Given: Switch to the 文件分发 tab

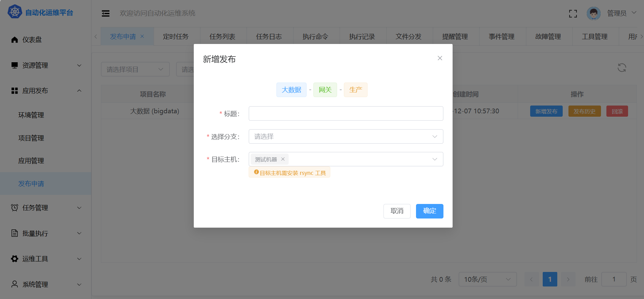Looking at the screenshot, I should (x=409, y=37).
